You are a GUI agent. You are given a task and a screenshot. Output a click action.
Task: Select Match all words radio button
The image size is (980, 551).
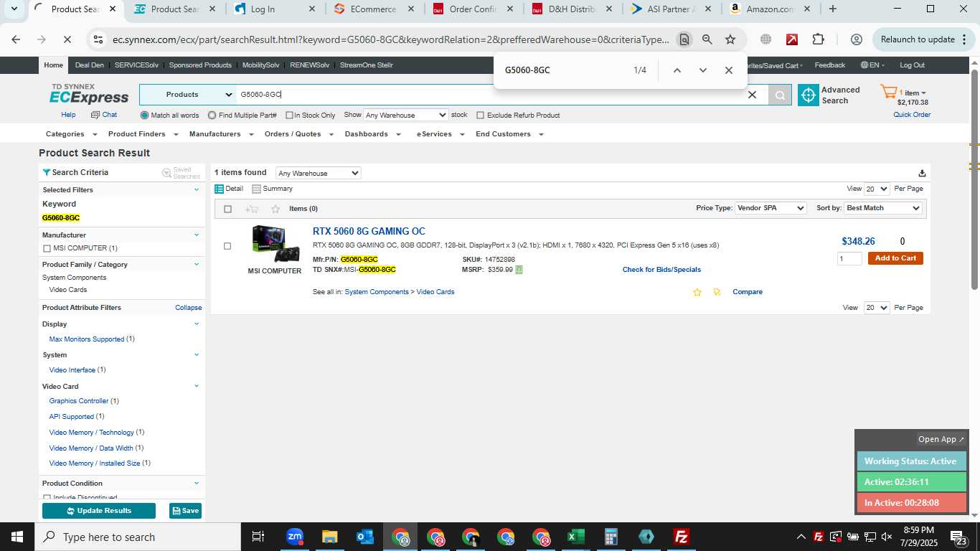click(145, 115)
